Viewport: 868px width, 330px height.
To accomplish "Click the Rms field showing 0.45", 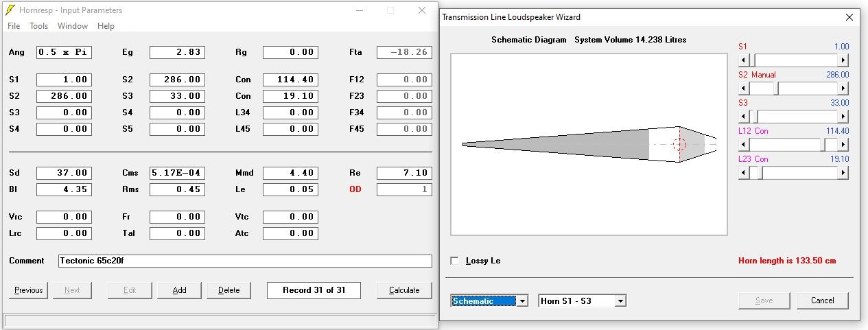I will click(x=177, y=189).
